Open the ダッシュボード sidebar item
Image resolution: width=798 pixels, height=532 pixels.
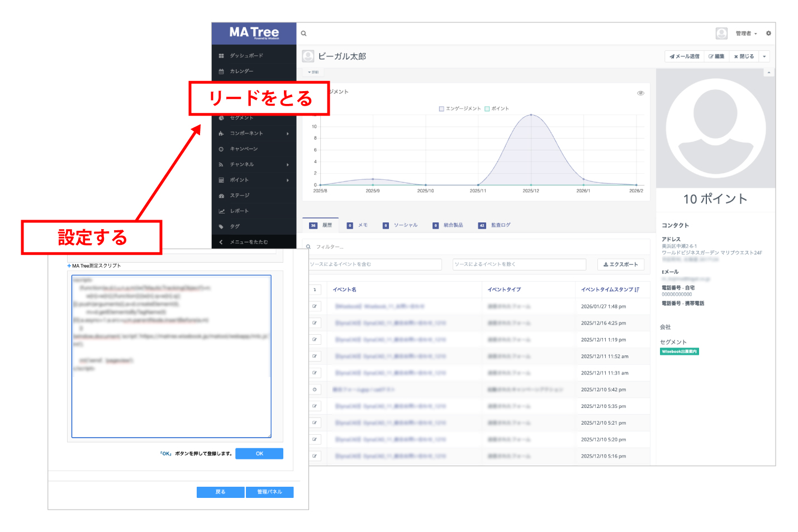pyautogui.click(x=246, y=56)
